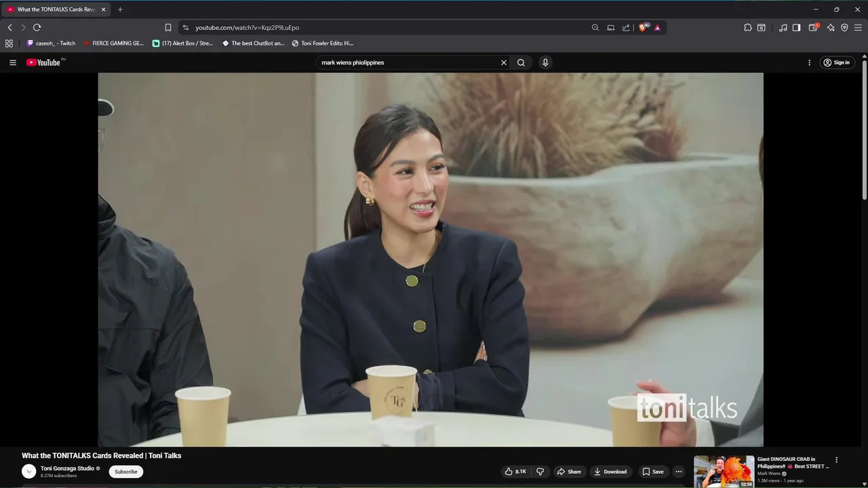Open Brave Wallet icon with notification

[x=814, y=27]
